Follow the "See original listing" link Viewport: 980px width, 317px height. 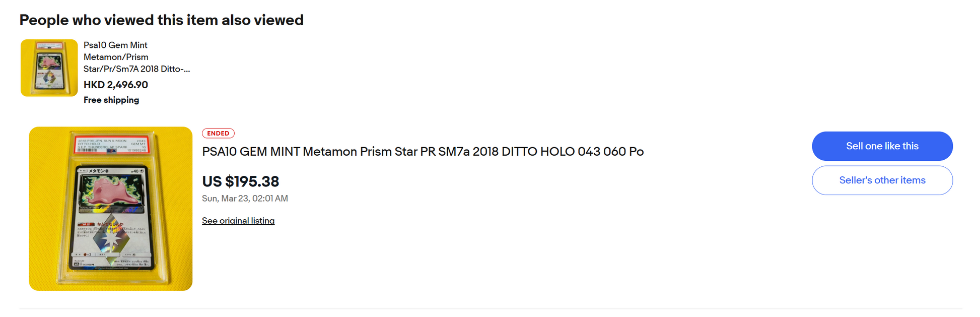[238, 221]
